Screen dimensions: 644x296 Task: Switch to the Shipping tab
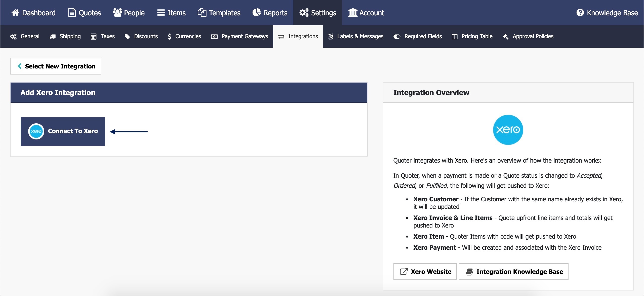[x=65, y=36]
